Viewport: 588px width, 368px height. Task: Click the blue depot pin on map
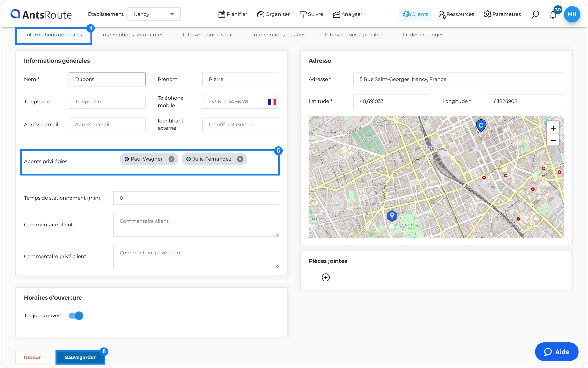[392, 215]
